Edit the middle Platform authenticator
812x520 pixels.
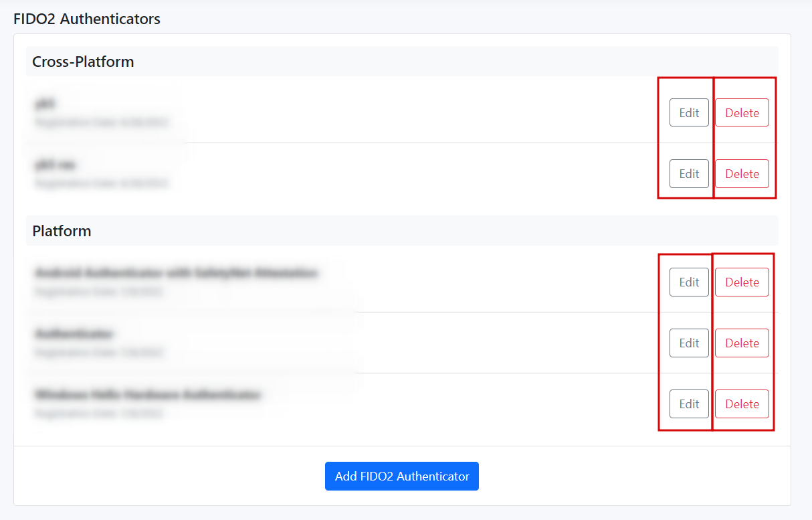[x=689, y=343]
